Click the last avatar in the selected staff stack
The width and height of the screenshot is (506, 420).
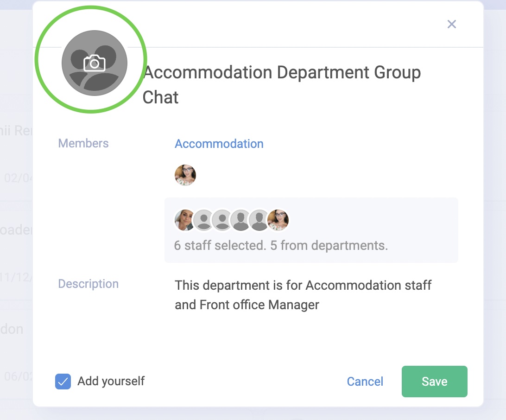[278, 219]
